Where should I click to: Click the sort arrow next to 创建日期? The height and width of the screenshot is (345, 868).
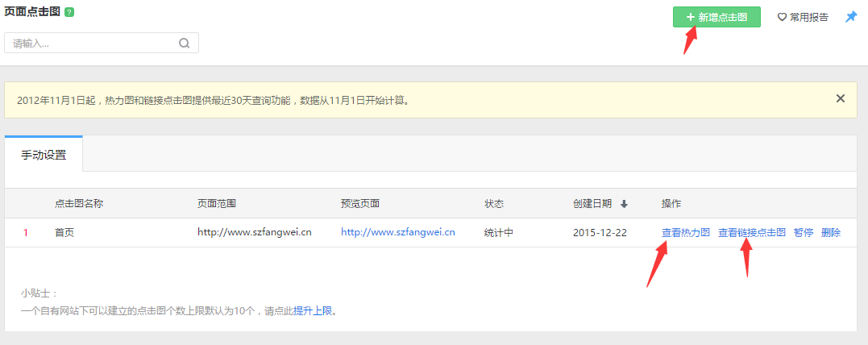pos(624,204)
